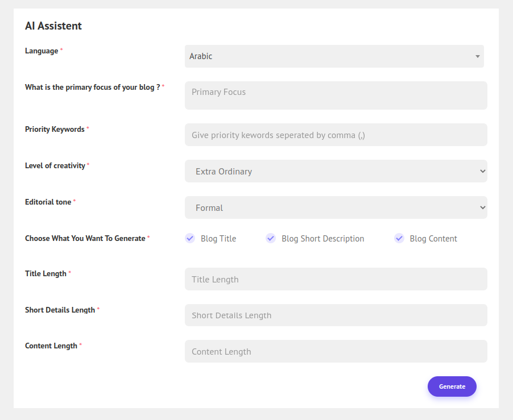Uncheck the Blog Title checkbox

191,239
